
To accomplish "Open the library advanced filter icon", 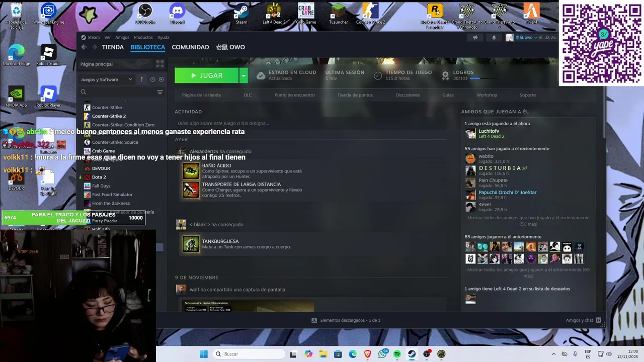I will 160,92.
